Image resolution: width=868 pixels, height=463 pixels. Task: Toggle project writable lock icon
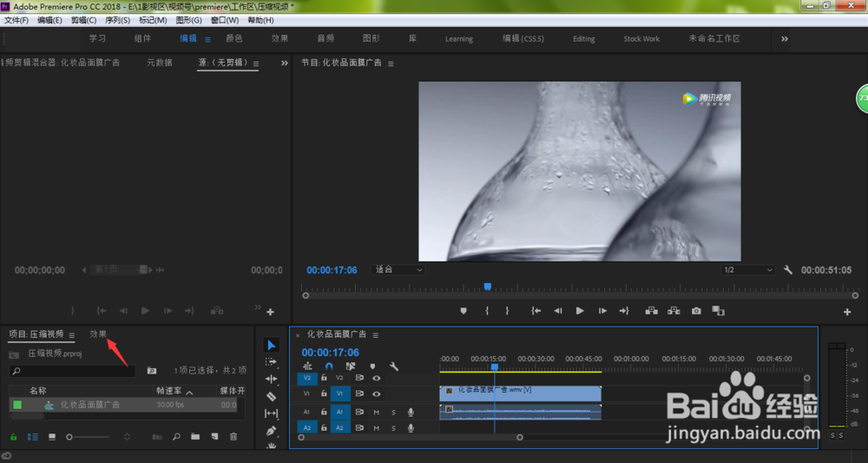[x=14, y=437]
